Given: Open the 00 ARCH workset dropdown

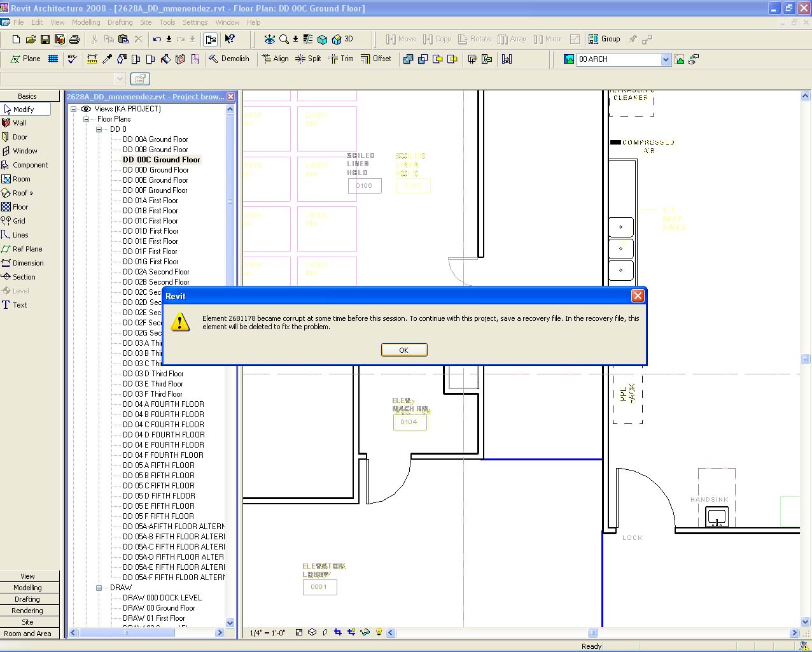Looking at the screenshot, I should [x=666, y=59].
